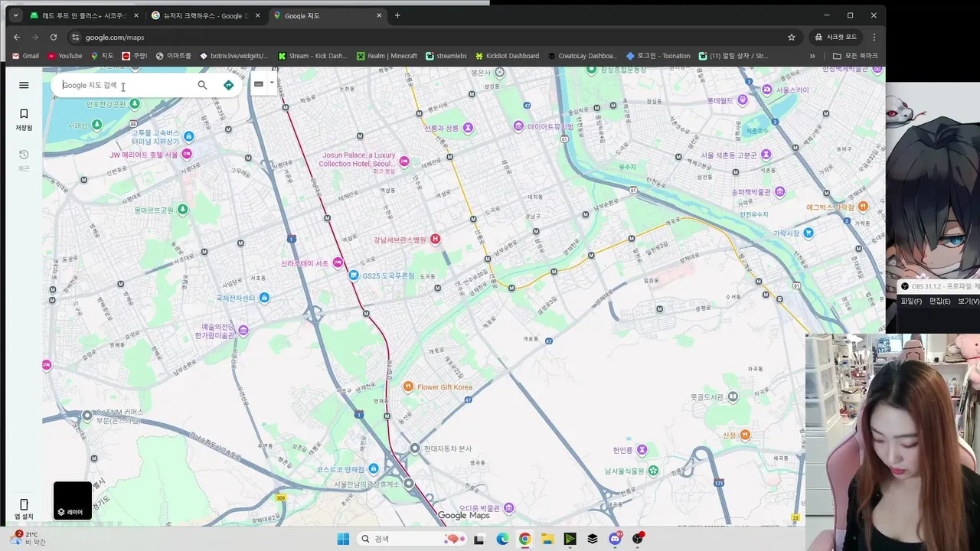
Task: Open the Chrome tab search dropdown
Action: pyautogui.click(x=15, y=15)
